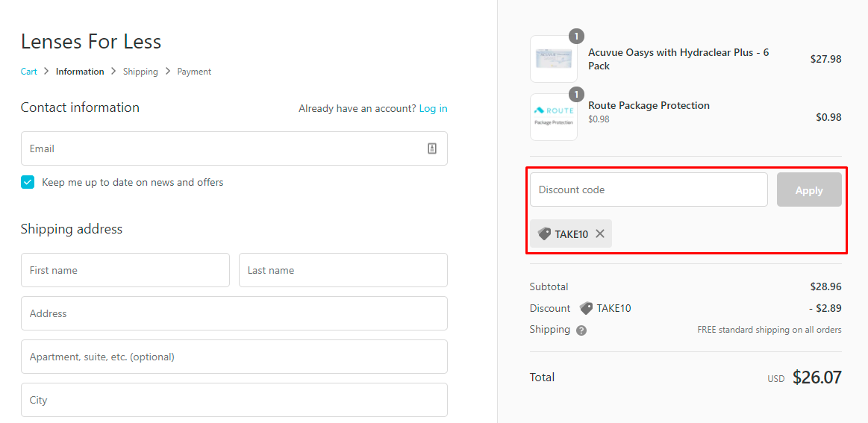The height and width of the screenshot is (423, 868).
Task: Focus the Email input field
Action: 234,148
